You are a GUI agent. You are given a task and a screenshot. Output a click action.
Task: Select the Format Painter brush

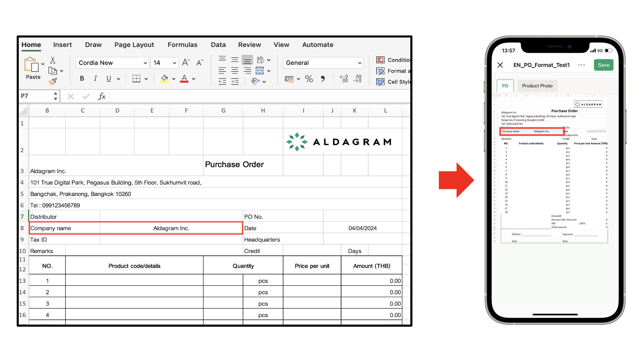pyautogui.click(x=53, y=82)
